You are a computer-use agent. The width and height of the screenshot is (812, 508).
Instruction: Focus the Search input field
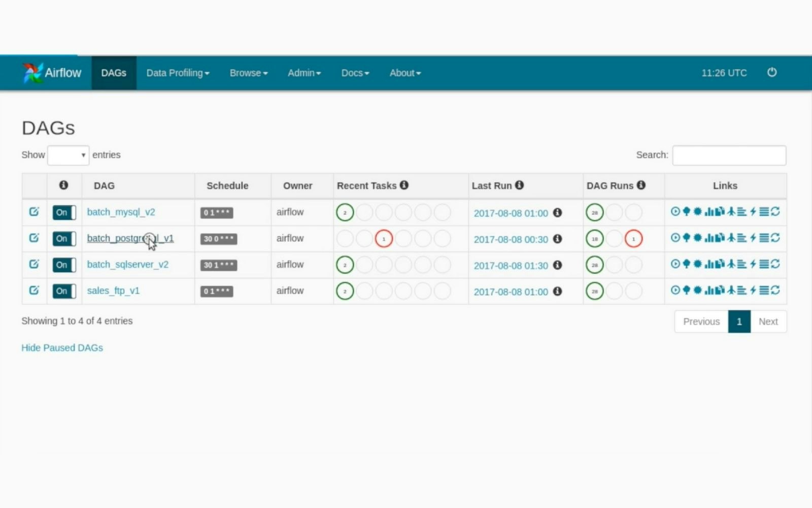(729, 155)
